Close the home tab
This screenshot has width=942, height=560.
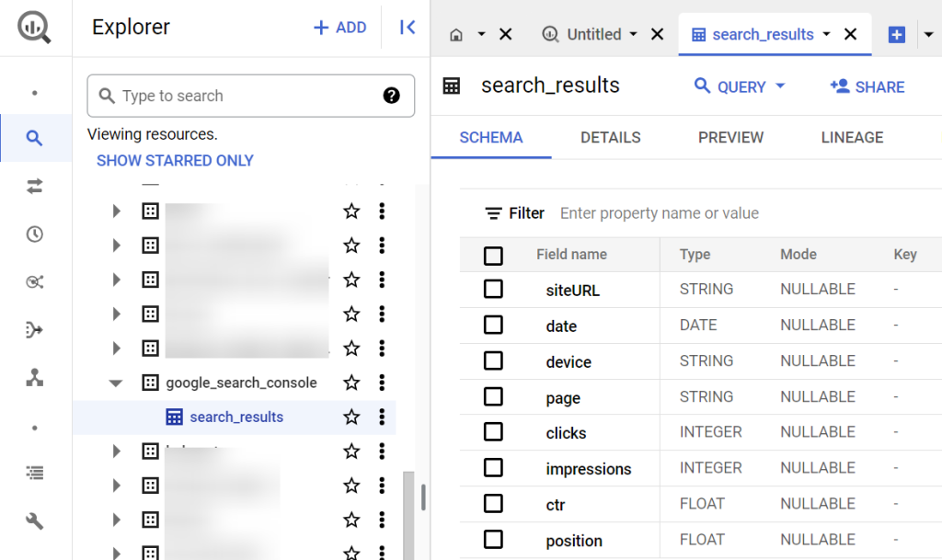click(506, 34)
